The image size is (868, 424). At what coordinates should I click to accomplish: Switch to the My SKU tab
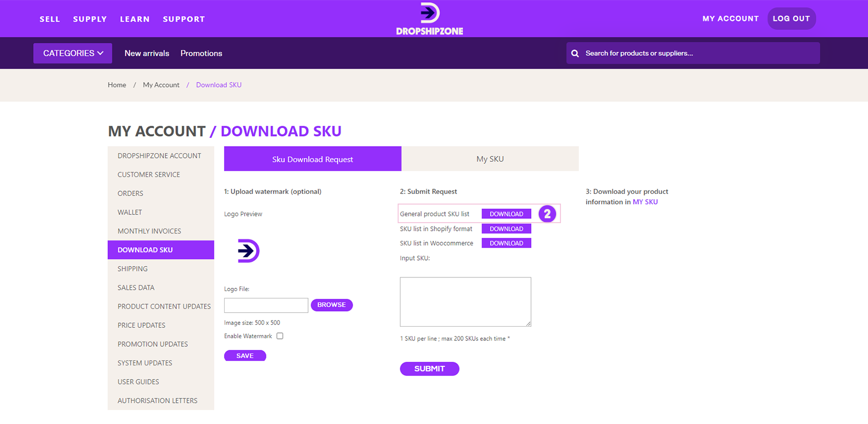point(490,159)
